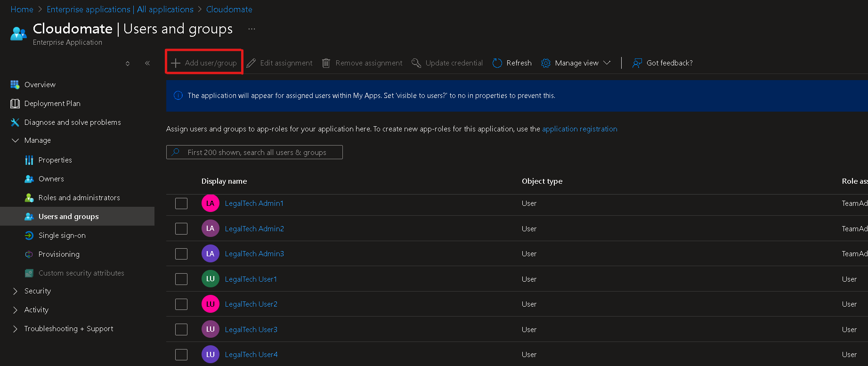Collapse the Manage section chevron

(15, 140)
